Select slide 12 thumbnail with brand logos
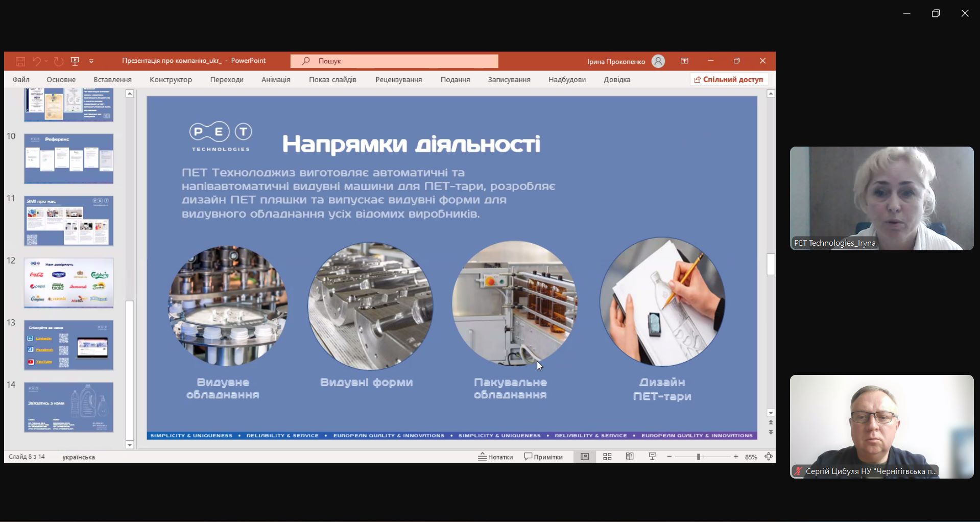The image size is (980, 522). point(68,282)
